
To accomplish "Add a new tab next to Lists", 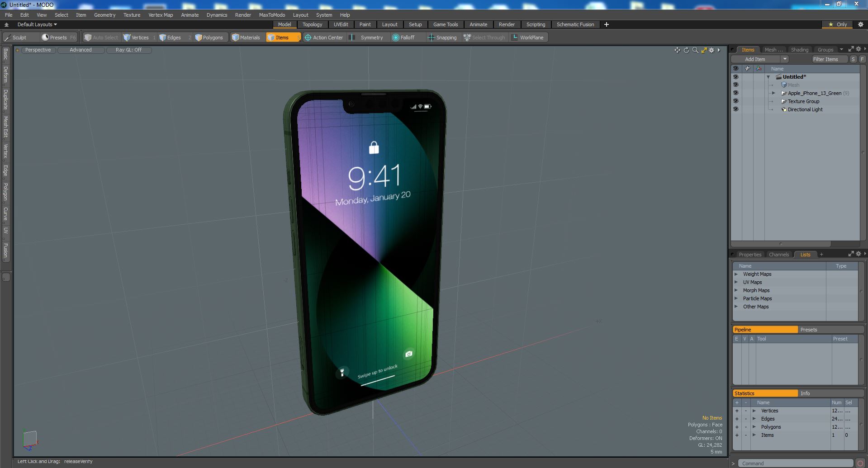I will point(821,255).
